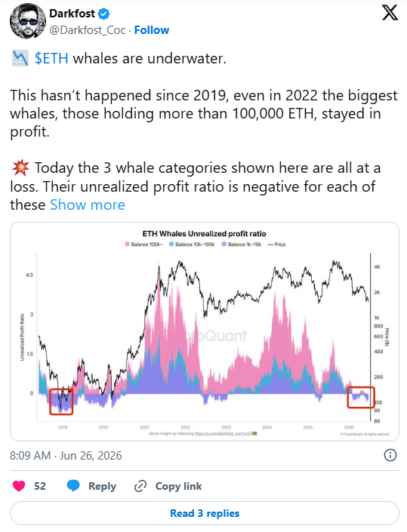Like the tweet with heart icon
The image size is (407, 532).
click(x=19, y=486)
